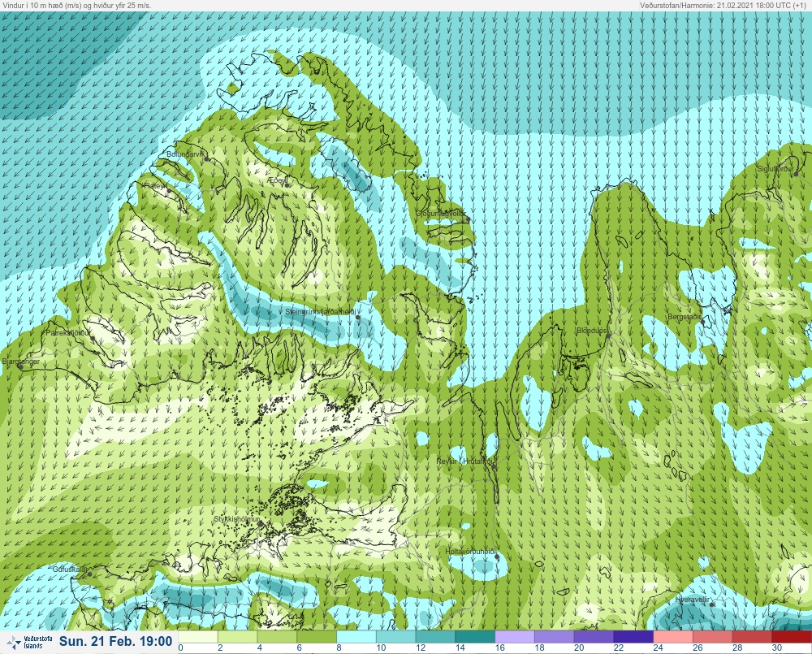The width and height of the screenshot is (812, 654).
Task: Select the Bolungarvík station marker
Action: pyautogui.click(x=207, y=159)
